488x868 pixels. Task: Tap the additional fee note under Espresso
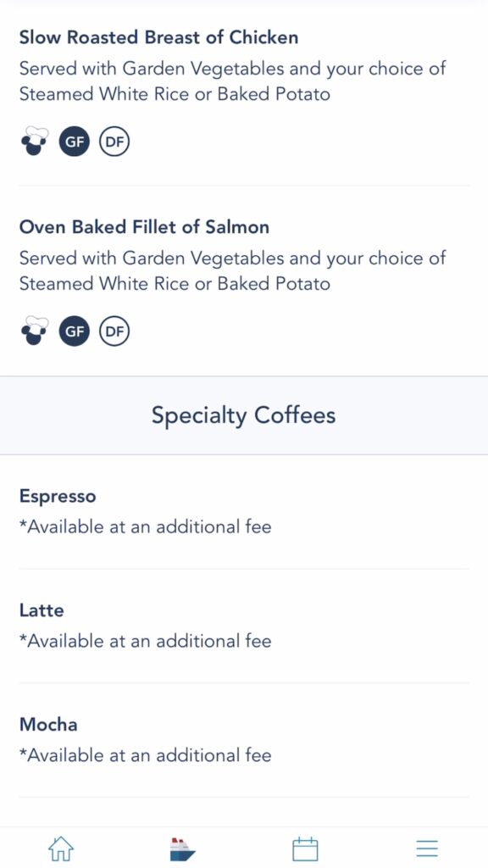coord(146,526)
